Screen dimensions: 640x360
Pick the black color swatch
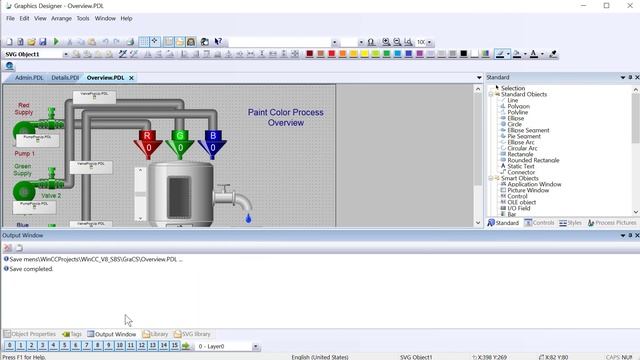[x=463, y=54]
